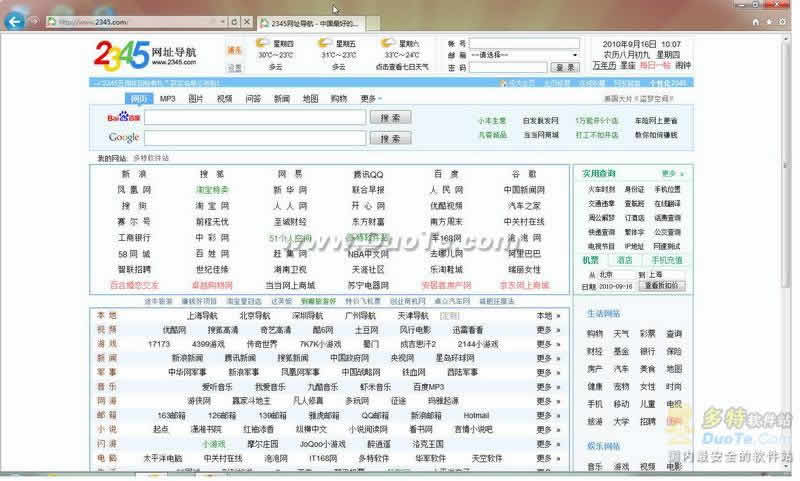800x481 pixels.
Task: Open the 购物 link under 生活网站
Action: pyautogui.click(x=595, y=334)
